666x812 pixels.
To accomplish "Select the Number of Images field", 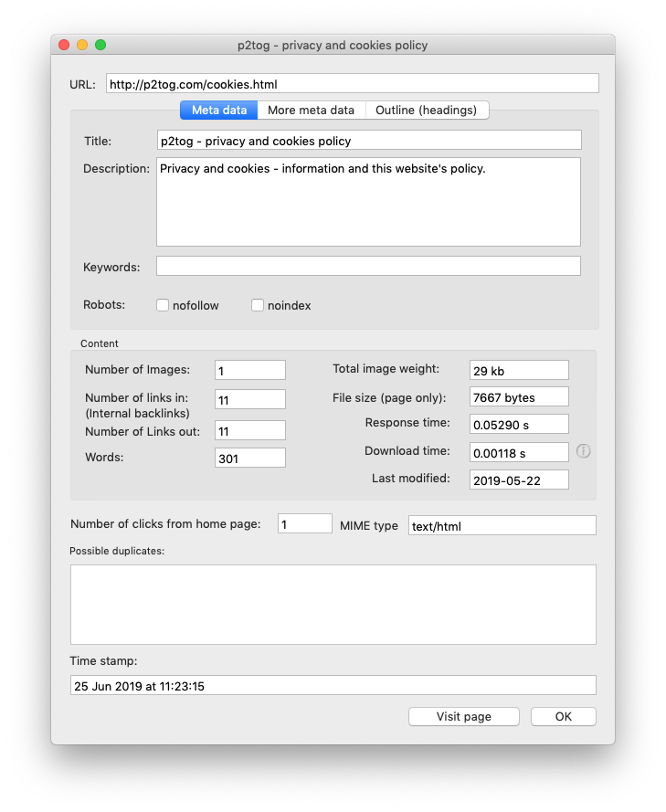I will 249,370.
